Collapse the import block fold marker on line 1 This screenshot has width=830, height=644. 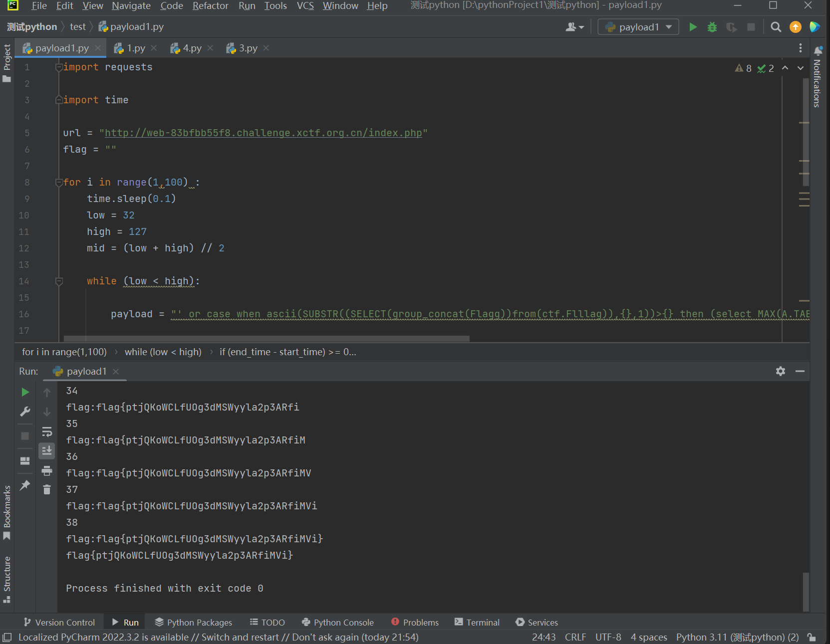(x=59, y=67)
